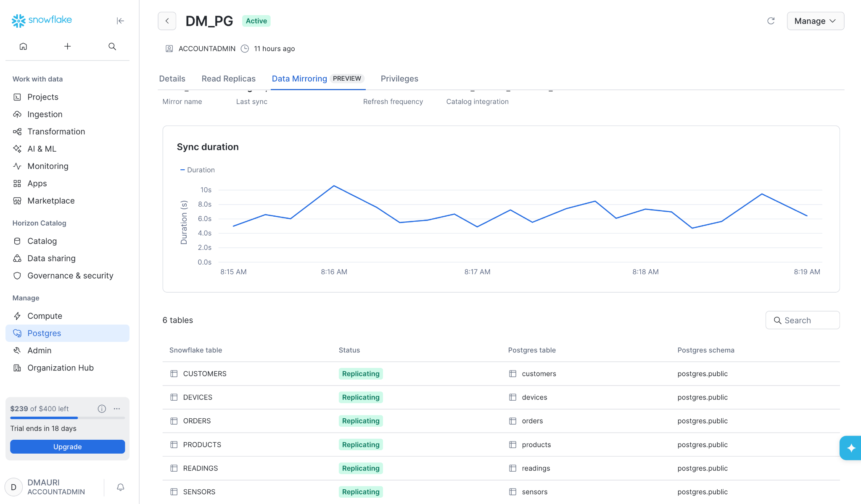Image resolution: width=861 pixels, height=504 pixels.
Task: Click the Organization Hub building icon
Action: coord(17,368)
